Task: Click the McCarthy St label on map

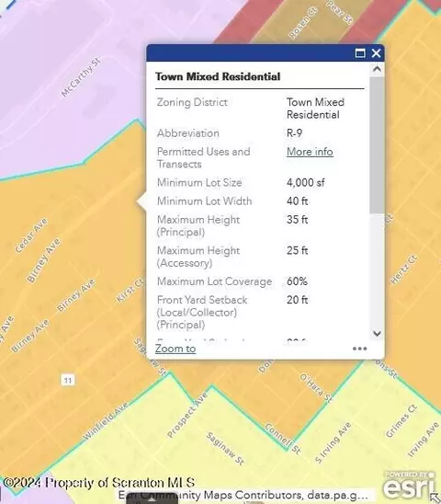Action: click(x=81, y=77)
